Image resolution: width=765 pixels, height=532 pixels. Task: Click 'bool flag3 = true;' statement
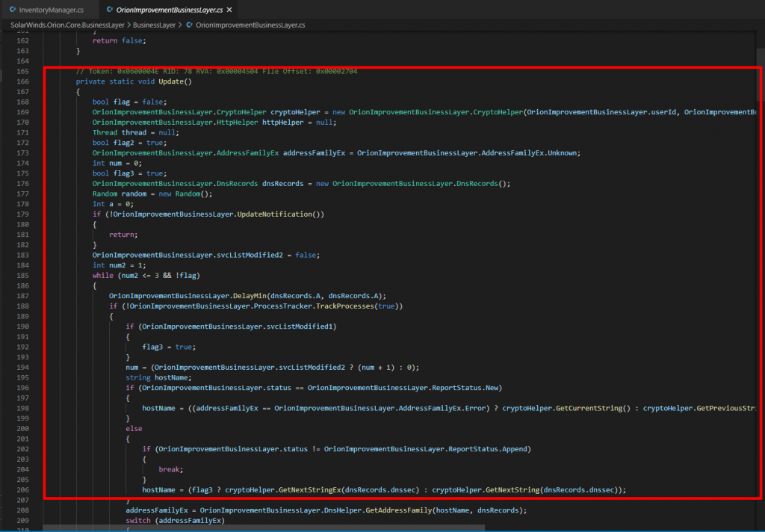point(129,174)
